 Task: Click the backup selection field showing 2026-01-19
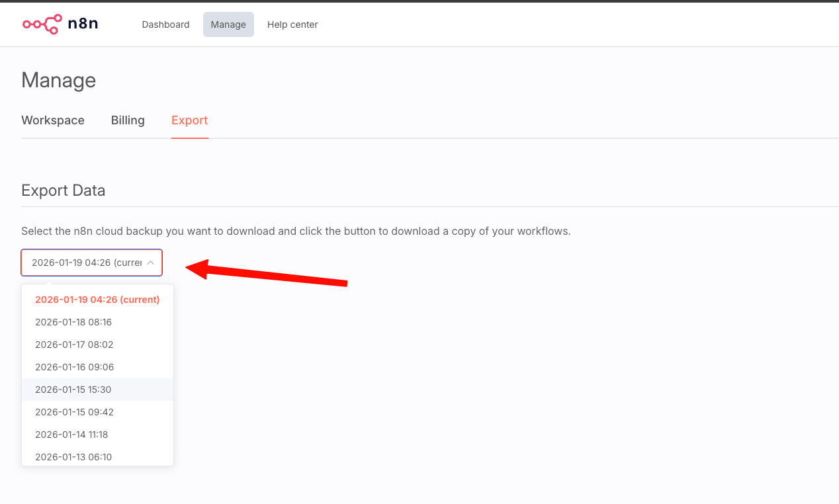pyautogui.click(x=87, y=263)
